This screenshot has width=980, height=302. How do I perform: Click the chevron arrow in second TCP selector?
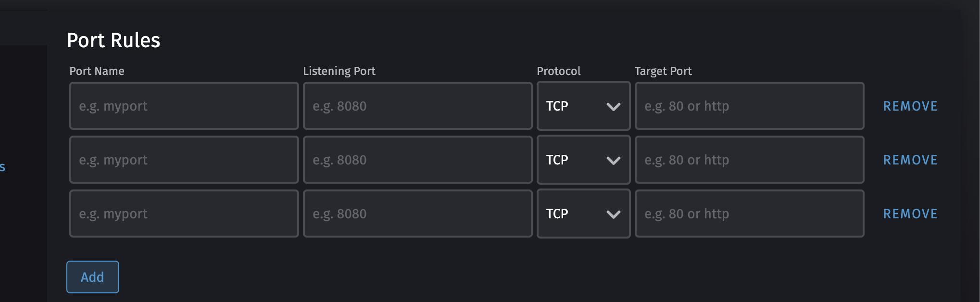[614, 161]
